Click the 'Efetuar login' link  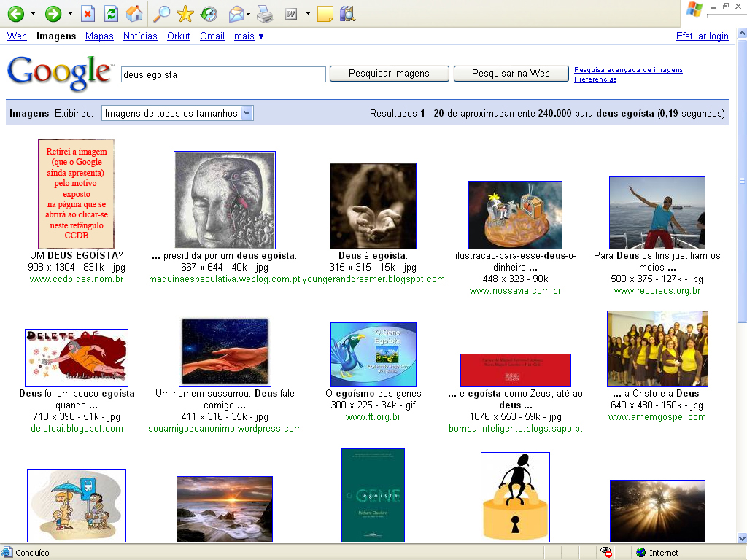click(x=702, y=36)
